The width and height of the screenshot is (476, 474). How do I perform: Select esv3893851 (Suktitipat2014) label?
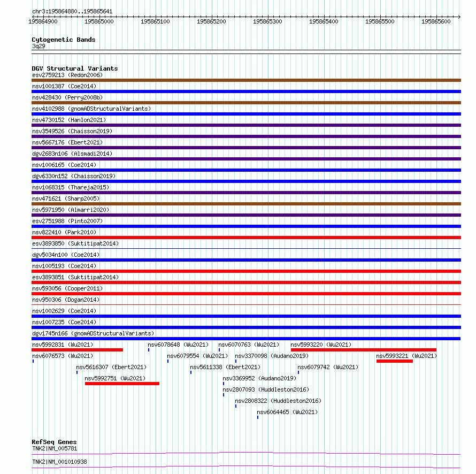click(75, 277)
